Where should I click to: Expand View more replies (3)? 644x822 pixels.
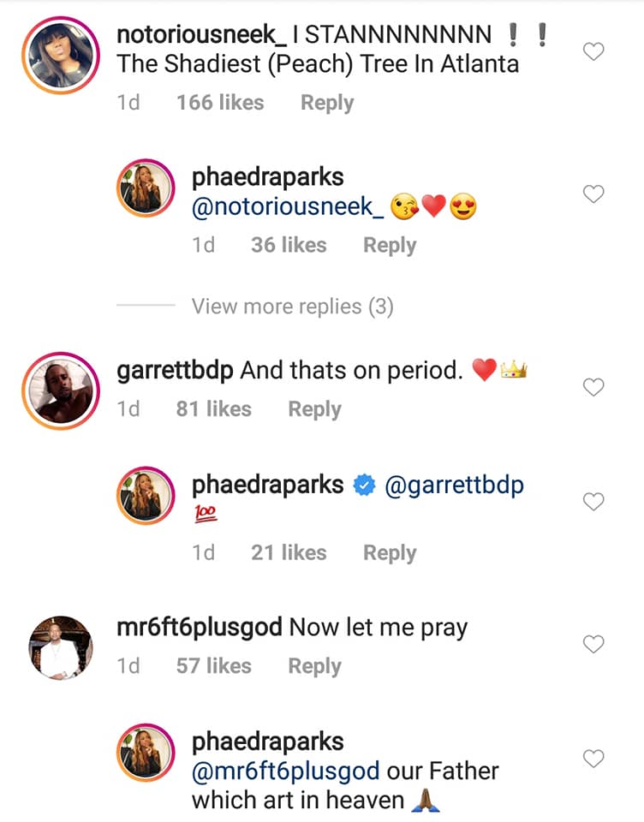click(292, 307)
